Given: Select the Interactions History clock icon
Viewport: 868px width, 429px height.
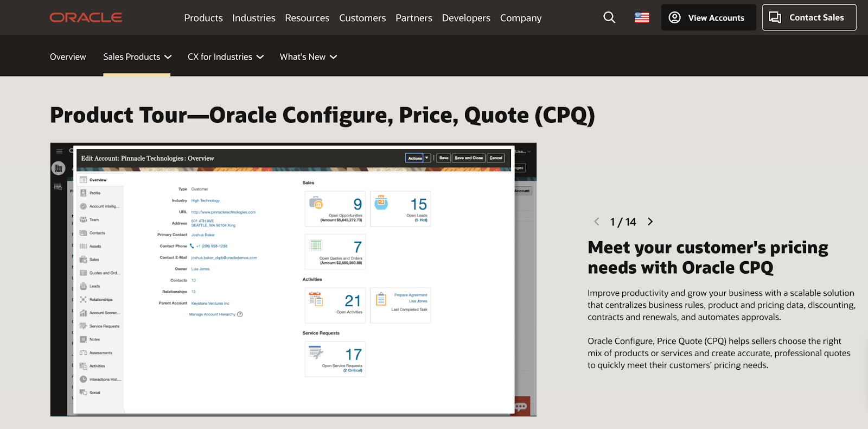Looking at the screenshot, I should click(84, 379).
